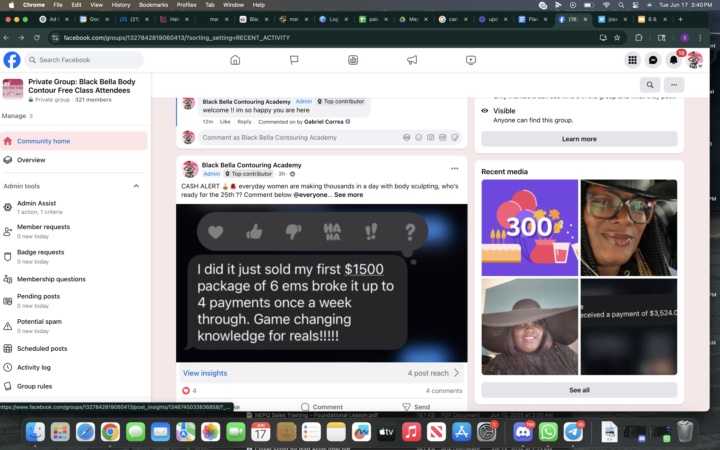
Task: Open Badge requests
Action: click(x=74, y=256)
